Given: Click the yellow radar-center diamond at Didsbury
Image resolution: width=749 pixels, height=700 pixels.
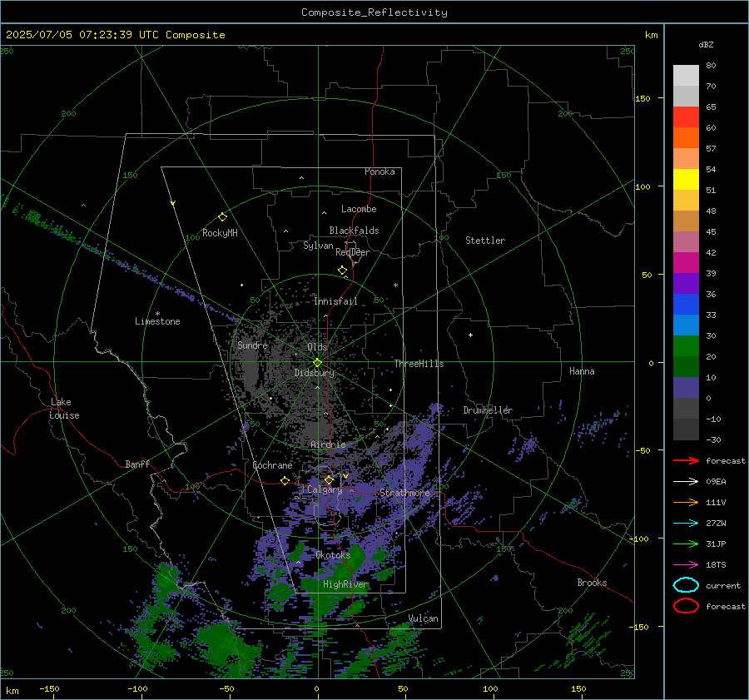Looking at the screenshot, I should [x=317, y=363].
